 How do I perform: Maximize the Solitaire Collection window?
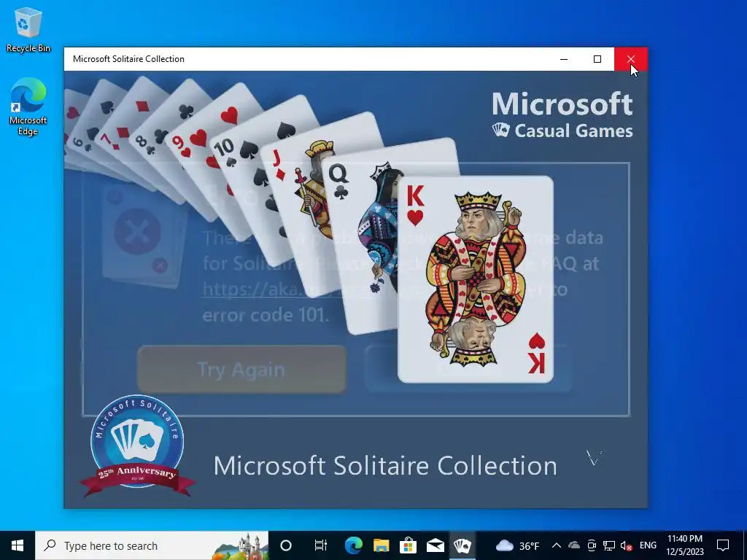(x=597, y=59)
